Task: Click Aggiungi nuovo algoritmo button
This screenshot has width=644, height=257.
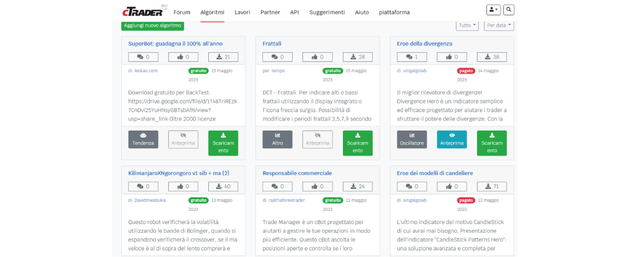Action: tap(153, 26)
